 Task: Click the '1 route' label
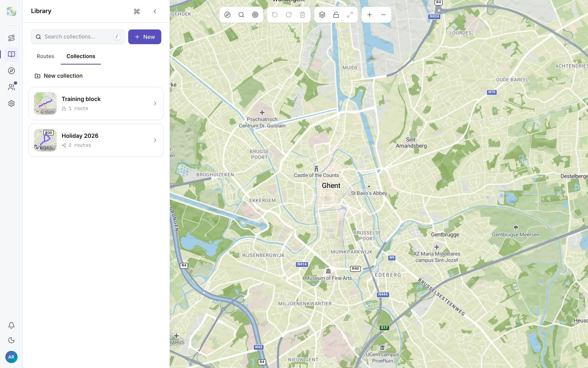(78, 108)
